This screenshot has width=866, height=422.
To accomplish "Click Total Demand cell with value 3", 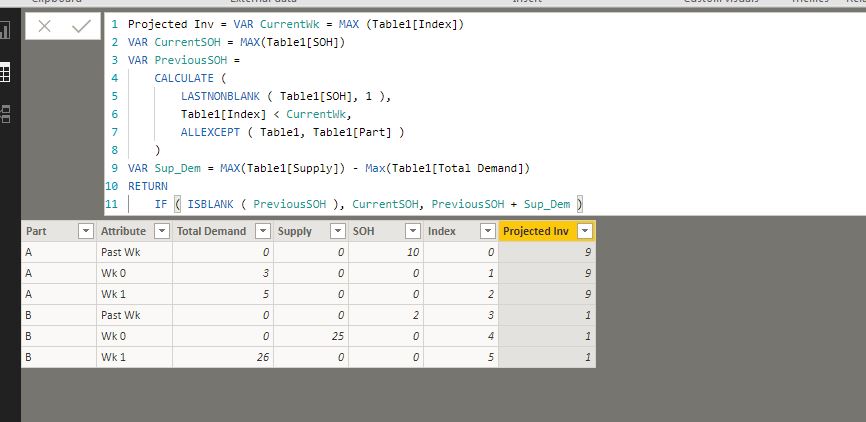I will (223, 273).
